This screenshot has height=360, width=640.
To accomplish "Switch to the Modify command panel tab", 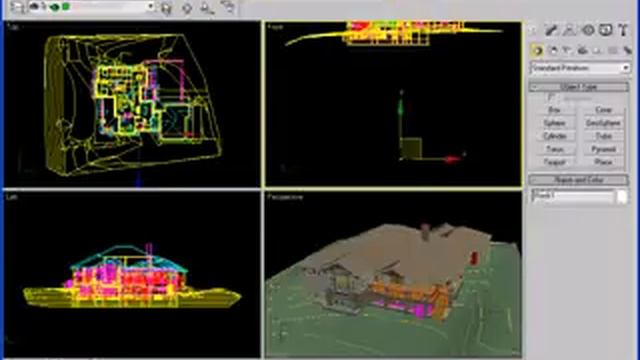I will click(x=551, y=30).
